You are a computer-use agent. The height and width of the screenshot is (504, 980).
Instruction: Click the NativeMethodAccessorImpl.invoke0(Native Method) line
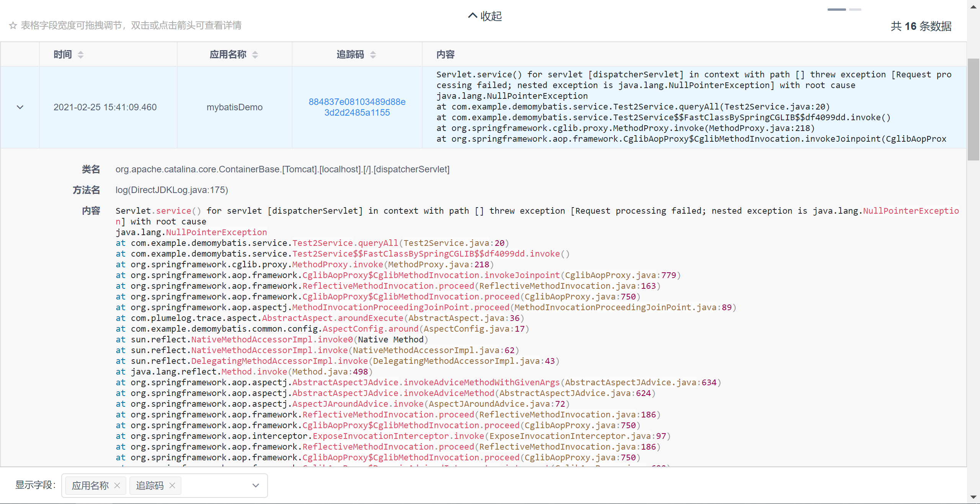pyautogui.click(x=272, y=339)
